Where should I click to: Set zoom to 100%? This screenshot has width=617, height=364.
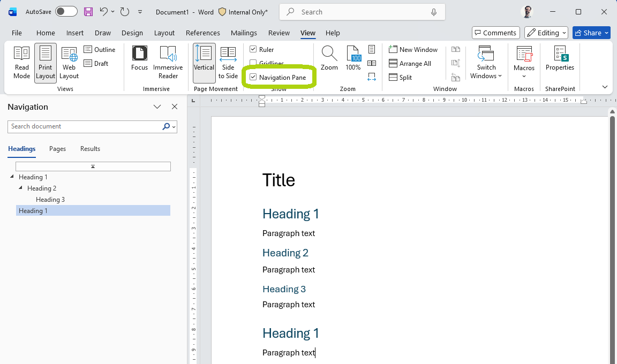[353, 58]
